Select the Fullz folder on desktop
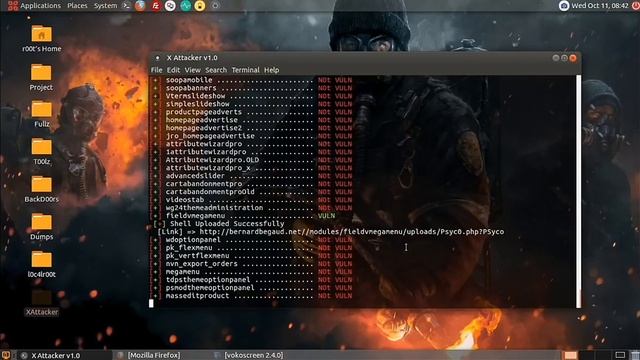This screenshot has width=640, height=360. 41,114
